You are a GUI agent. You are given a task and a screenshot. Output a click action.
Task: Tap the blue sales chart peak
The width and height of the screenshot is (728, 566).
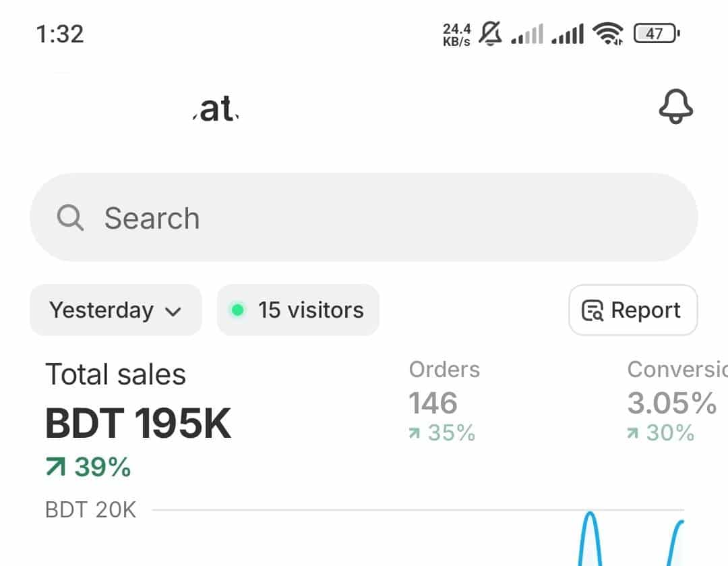590,515
